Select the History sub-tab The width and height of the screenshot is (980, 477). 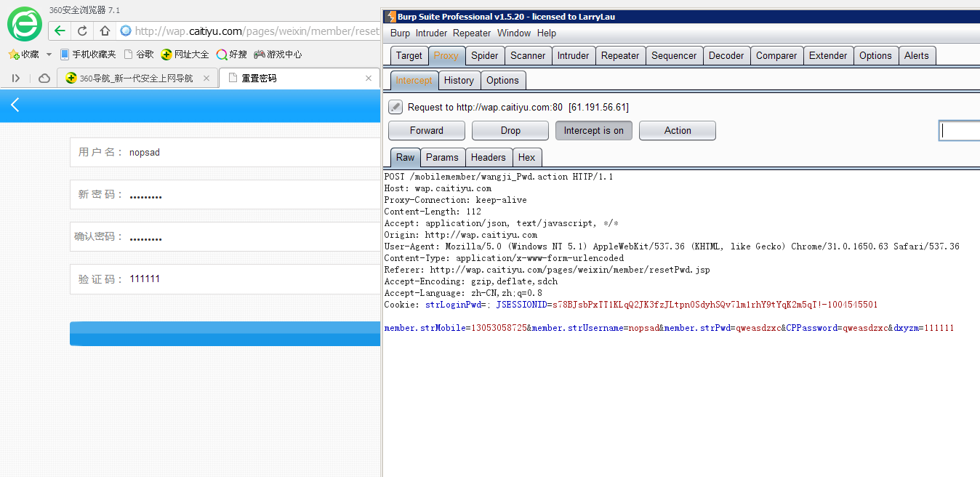point(459,81)
